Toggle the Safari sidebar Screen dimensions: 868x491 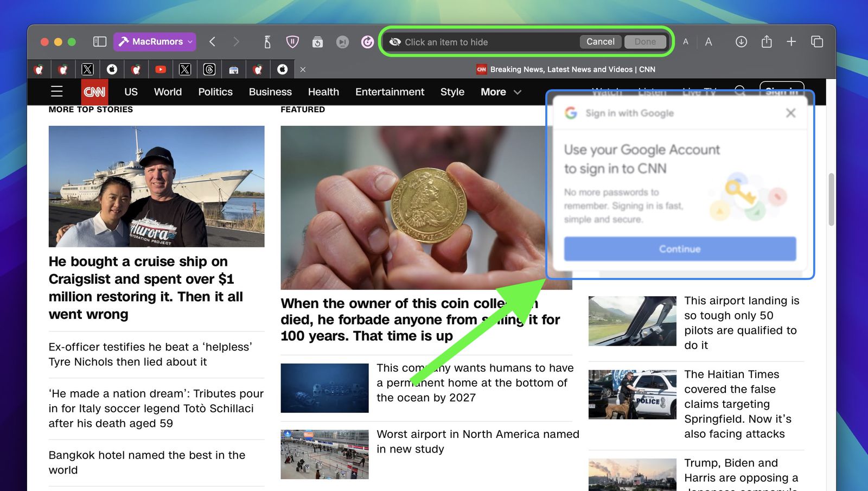pos(100,42)
